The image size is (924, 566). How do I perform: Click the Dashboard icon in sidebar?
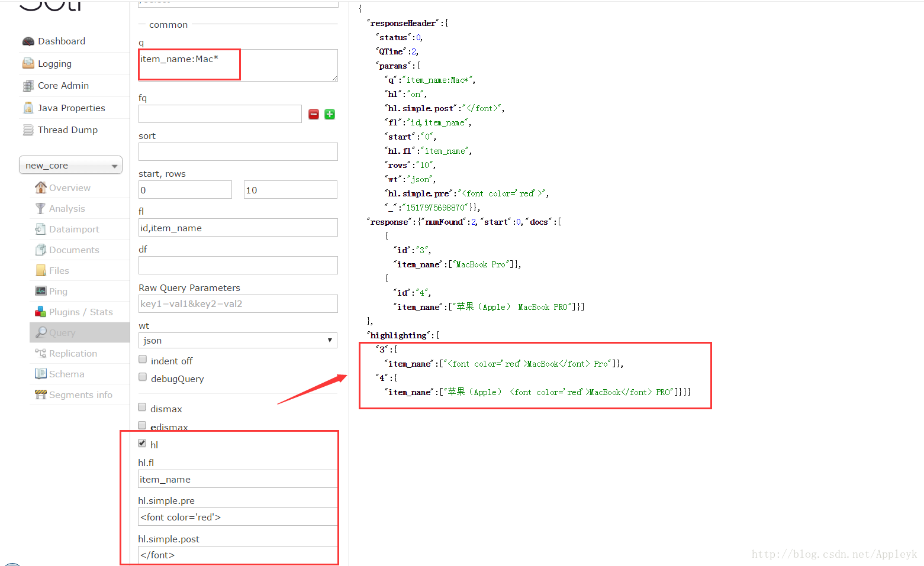click(x=28, y=41)
